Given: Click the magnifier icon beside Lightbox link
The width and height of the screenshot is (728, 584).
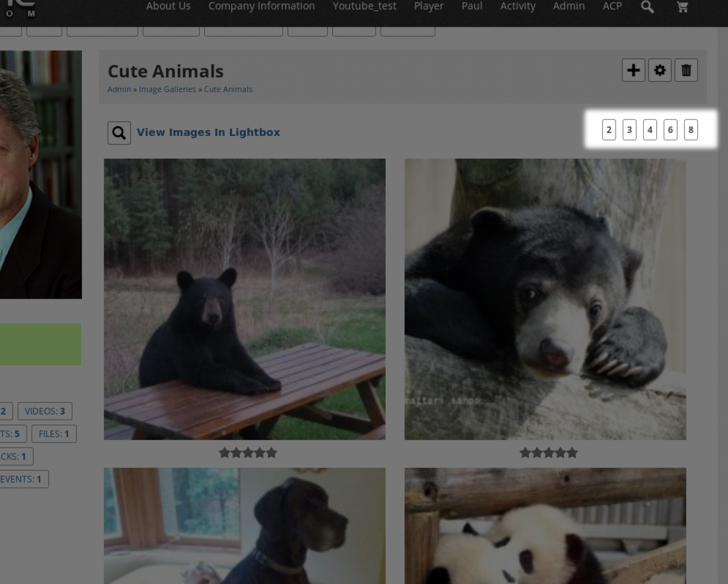Looking at the screenshot, I should pos(119,133).
